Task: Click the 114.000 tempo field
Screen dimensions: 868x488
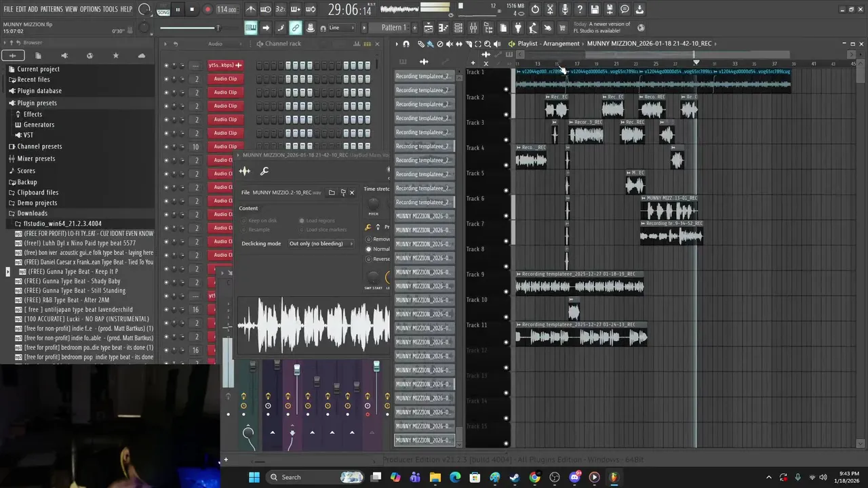Action: click(227, 9)
